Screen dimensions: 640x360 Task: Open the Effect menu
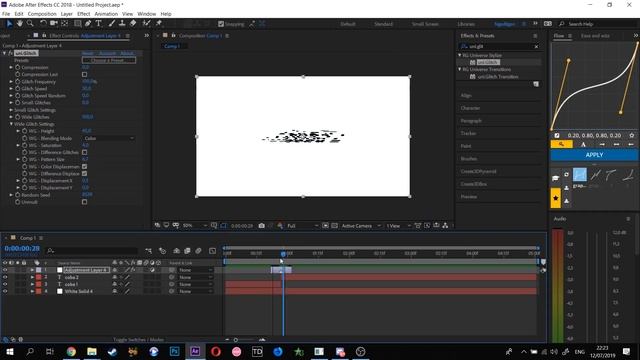coord(83,14)
